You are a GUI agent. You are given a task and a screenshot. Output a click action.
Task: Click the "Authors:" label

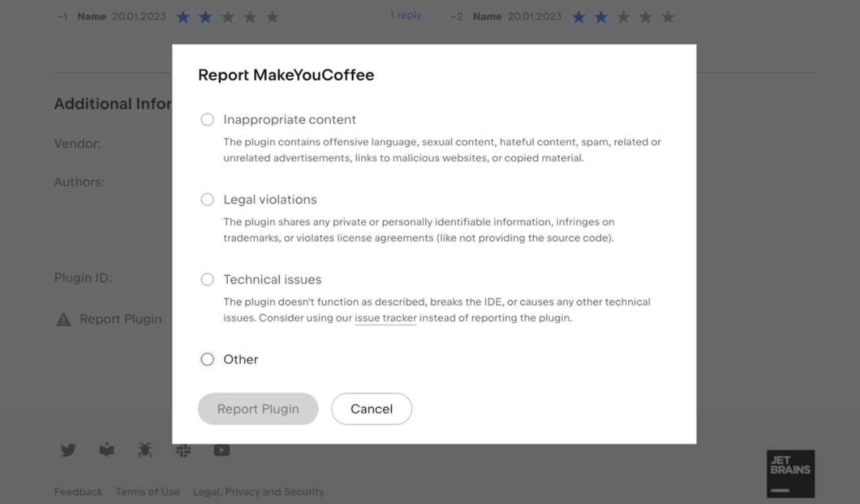point(80,182)
